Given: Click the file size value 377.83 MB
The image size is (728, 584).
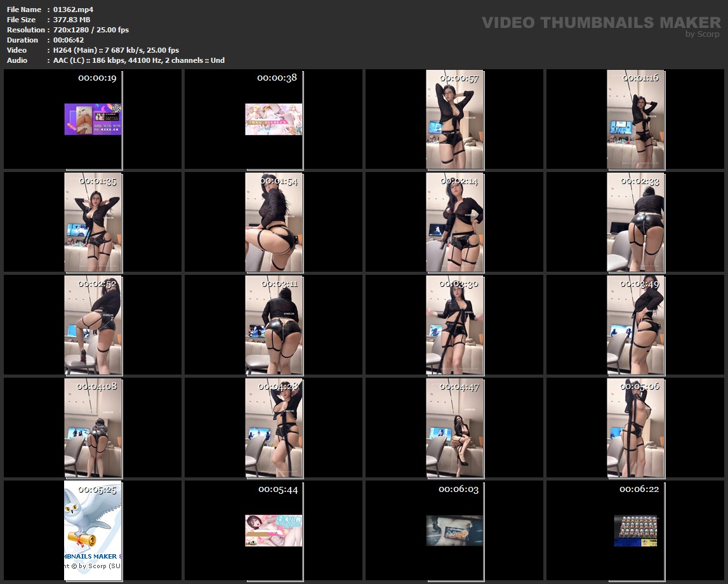Looking at the screenshot, I should (x=72, y=20).
